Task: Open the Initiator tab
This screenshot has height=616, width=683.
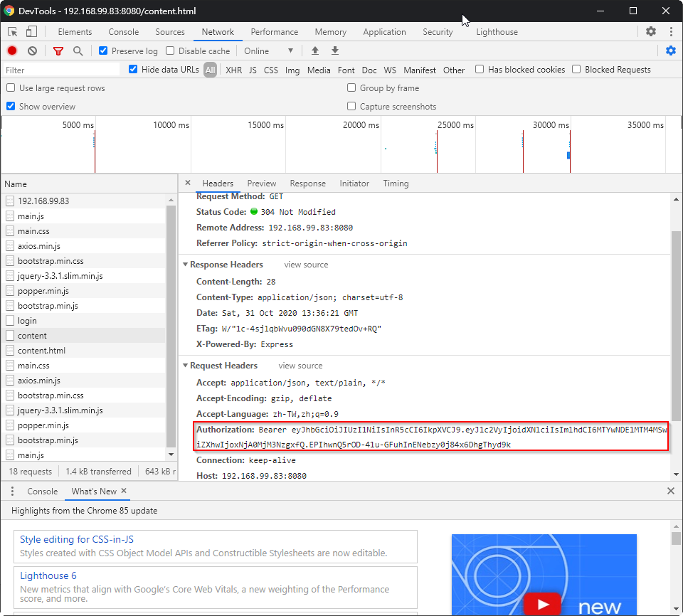Action: (x=354, y=184)
